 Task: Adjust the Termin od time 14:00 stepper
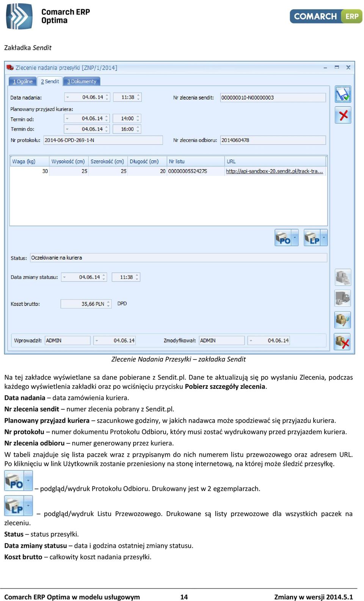click(x=138, y=118)
